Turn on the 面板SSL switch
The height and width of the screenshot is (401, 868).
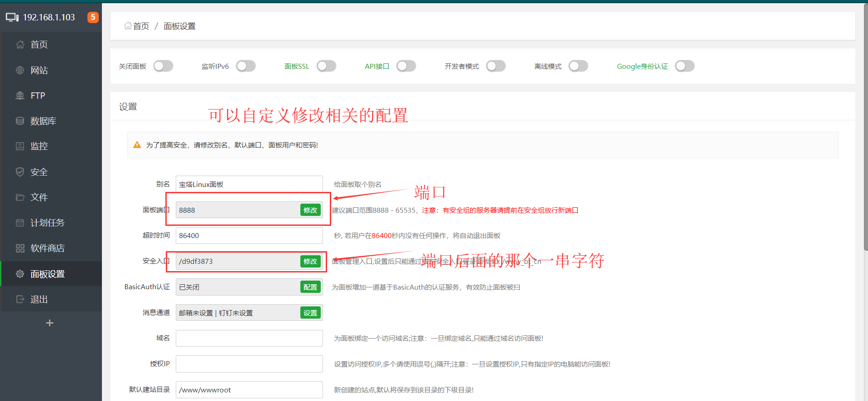pos(326,66)
